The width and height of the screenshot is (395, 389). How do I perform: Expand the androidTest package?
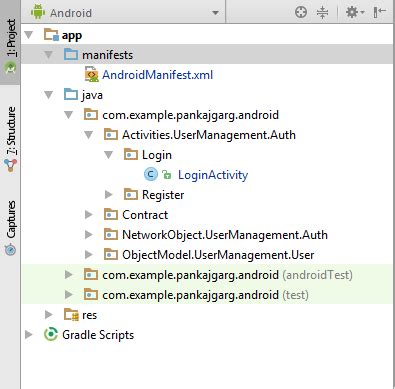coord(69,275)
